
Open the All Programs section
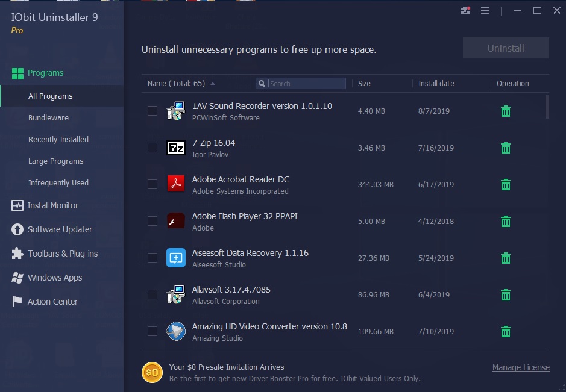(61, 96)
